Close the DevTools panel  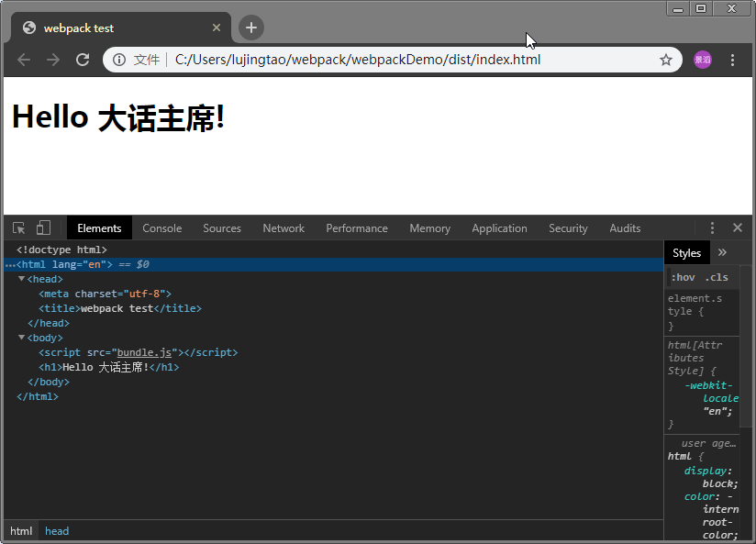coord(738,228)
